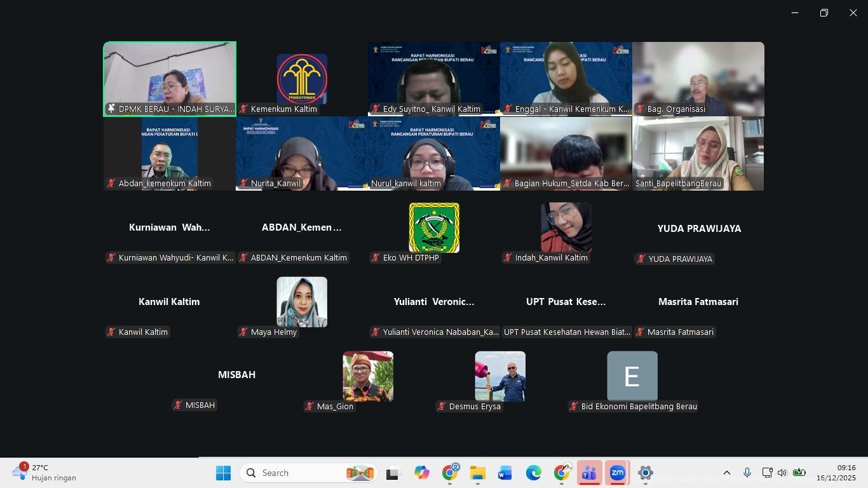This screenshot has width=868, height=488.
Task: Open Task View from the taskbar
Action: [393, 473]
